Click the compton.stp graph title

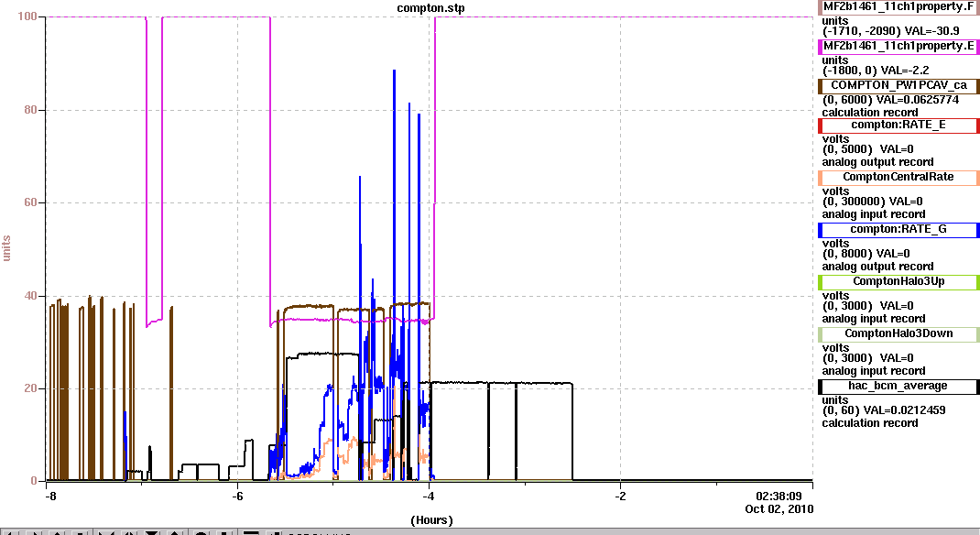(x=430, y=8)
